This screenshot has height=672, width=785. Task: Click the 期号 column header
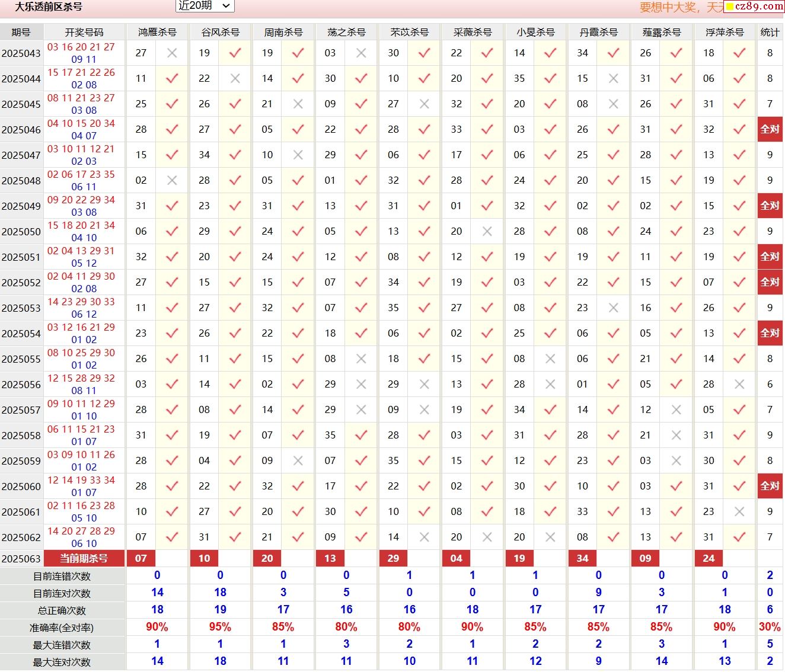pos(21,32)
